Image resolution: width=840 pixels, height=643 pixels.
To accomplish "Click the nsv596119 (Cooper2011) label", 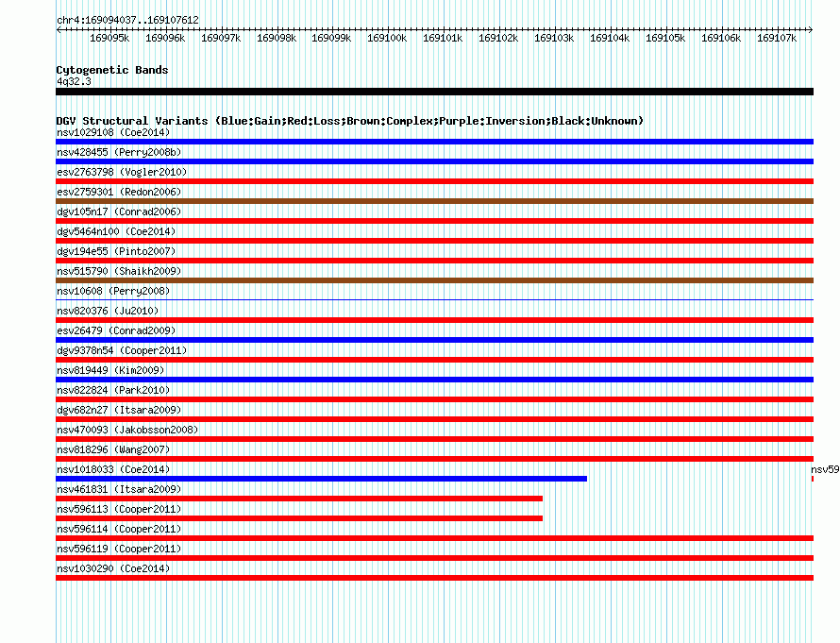I will [119, 549].
